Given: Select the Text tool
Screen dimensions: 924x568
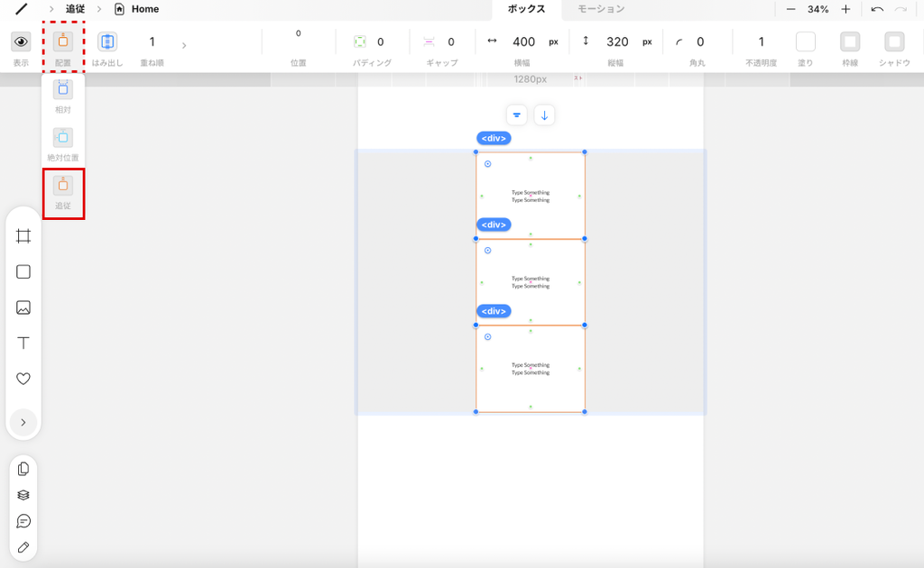Looking at the screenshot, I should click(23, 343).
